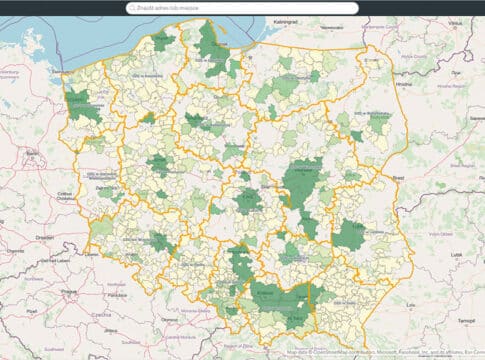This screenshot has width=485, height=360.
Task: Click the Lviv city label
Action: point(411,305)
